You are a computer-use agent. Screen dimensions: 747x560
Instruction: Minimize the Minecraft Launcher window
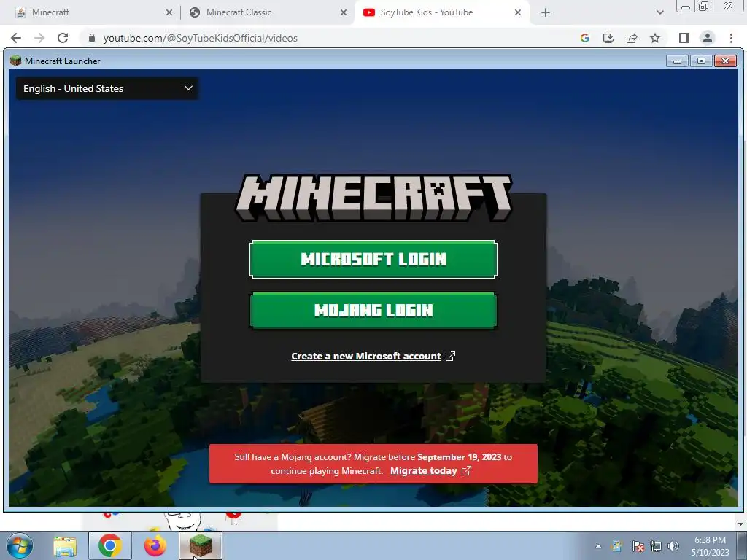coord(677,61)
